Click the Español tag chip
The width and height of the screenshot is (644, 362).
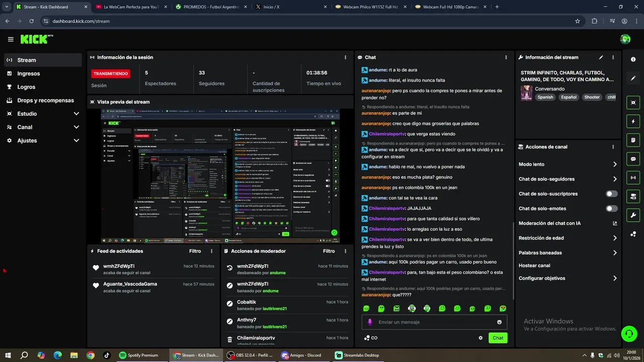(x=569, y=97)
